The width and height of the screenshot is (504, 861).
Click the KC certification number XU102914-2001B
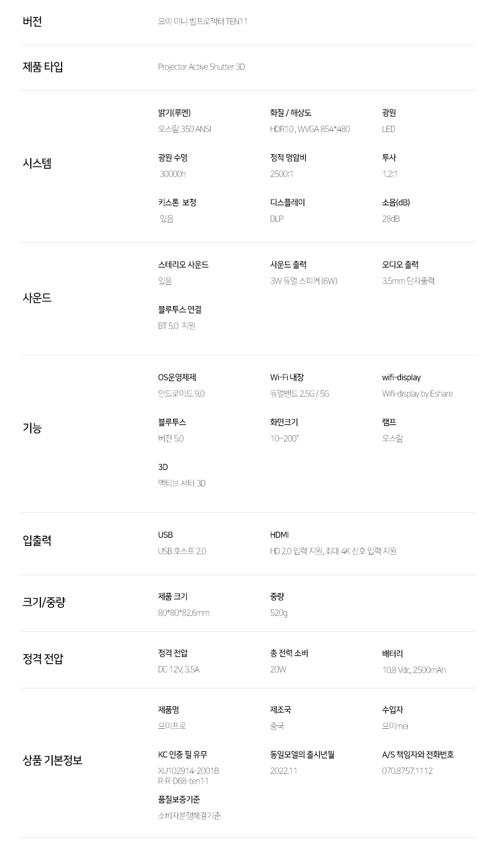pos(188,771)
